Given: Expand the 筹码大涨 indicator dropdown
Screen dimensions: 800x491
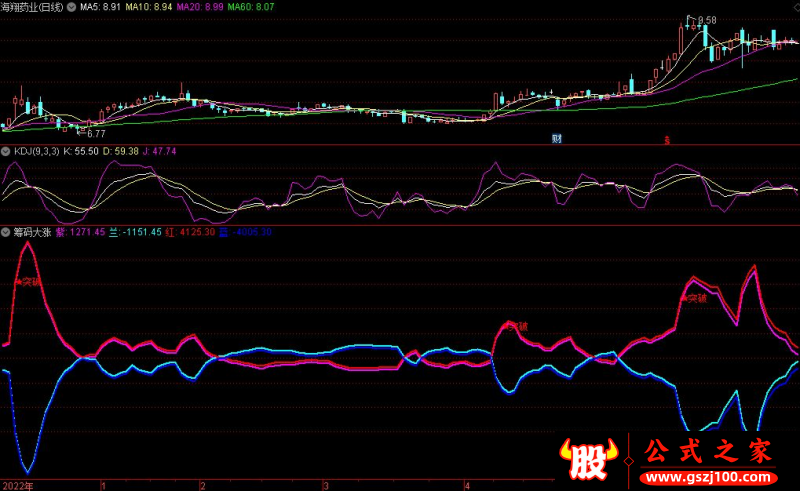Looking at the screenshot, I should click(x=6, y=232).
